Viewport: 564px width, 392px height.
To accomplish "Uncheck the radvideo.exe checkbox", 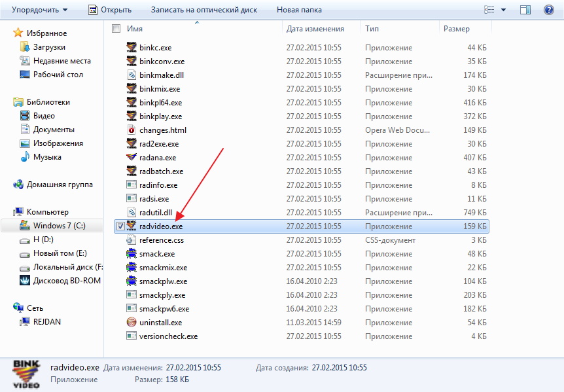I will point(120,226).
